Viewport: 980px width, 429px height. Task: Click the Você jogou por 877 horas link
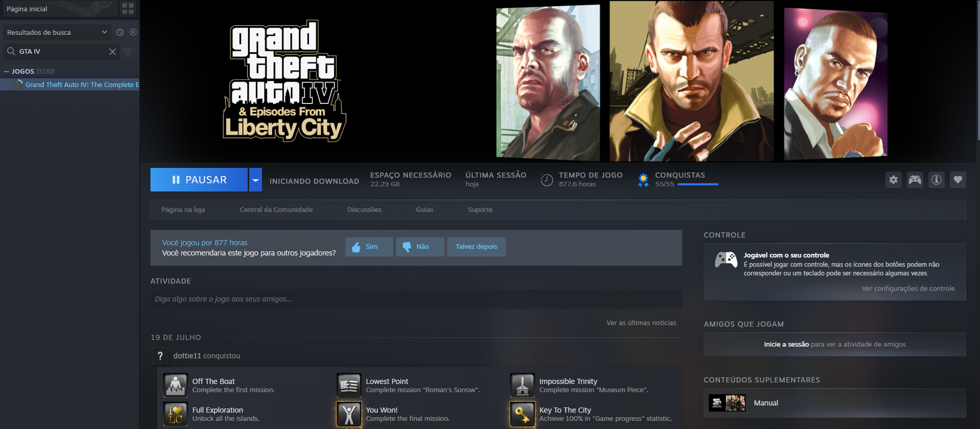point(205,243)
